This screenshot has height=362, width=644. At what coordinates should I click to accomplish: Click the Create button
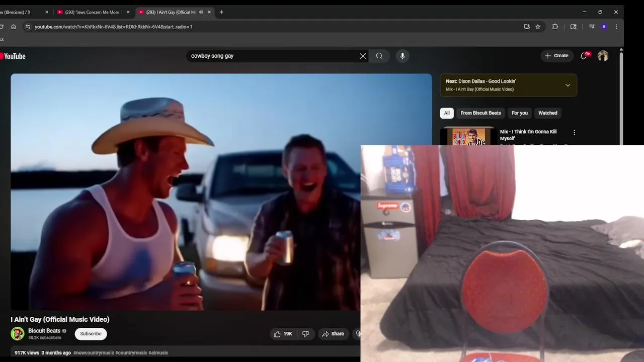(556, 56)
